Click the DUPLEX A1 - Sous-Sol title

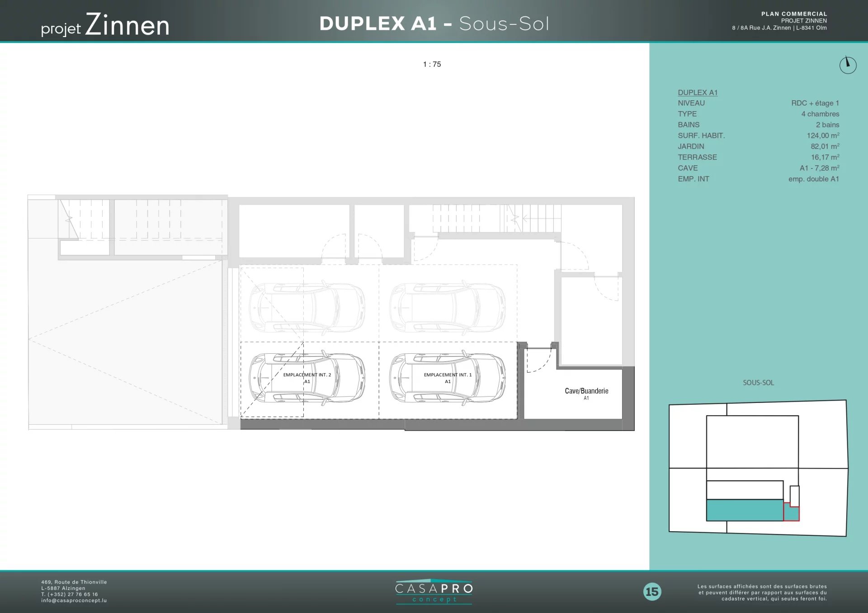(434, 23)
